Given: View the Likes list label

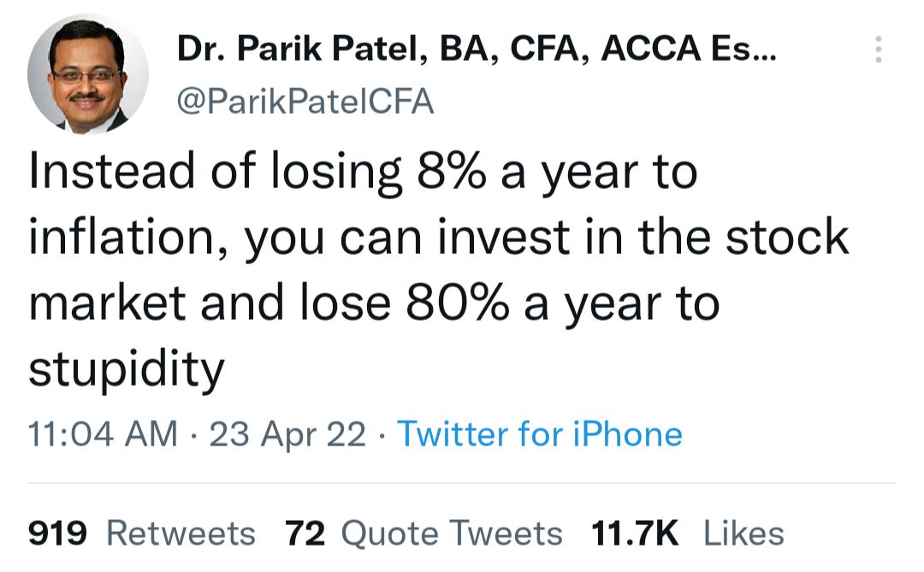Looking at the screenshot, I should (743, 534).
